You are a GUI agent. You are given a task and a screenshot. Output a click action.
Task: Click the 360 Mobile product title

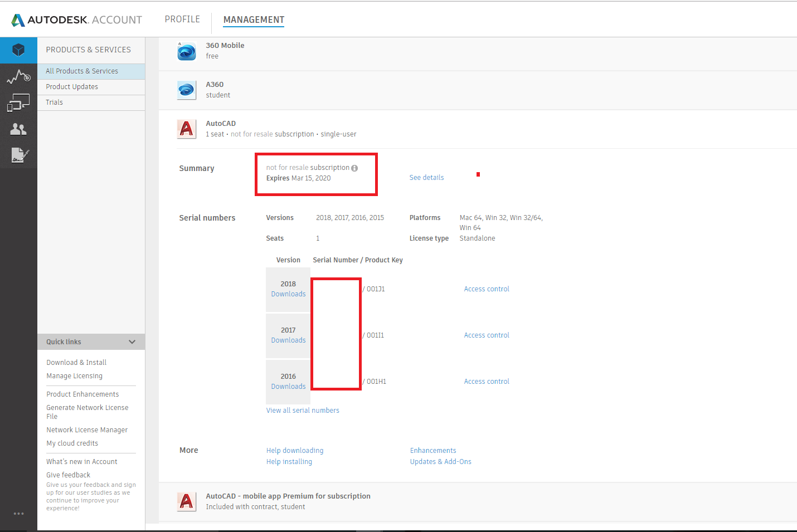tap(225, 46)
